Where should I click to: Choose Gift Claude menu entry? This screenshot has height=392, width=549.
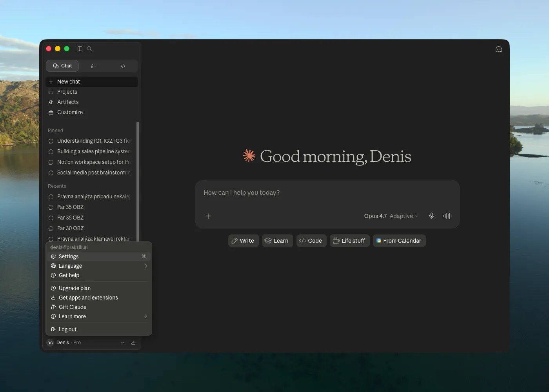tap(99, 307)
